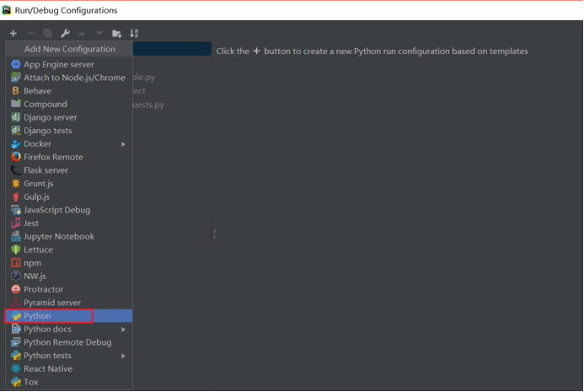Expand the Python docs submenu arrow
This screenshot has width=584, height=392.
[123, 330]
